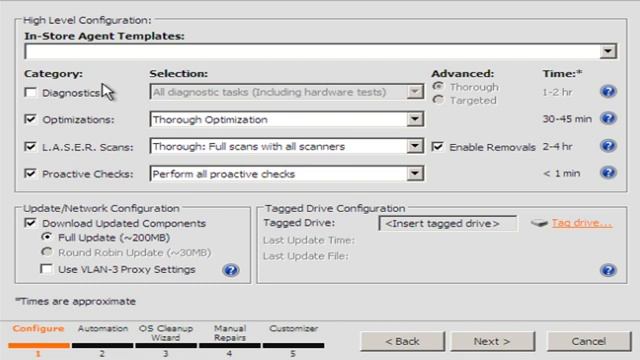This screenshot has height=360, width=640.
Task: Click the '*Times are approximate' note
Action: [76, 301]
